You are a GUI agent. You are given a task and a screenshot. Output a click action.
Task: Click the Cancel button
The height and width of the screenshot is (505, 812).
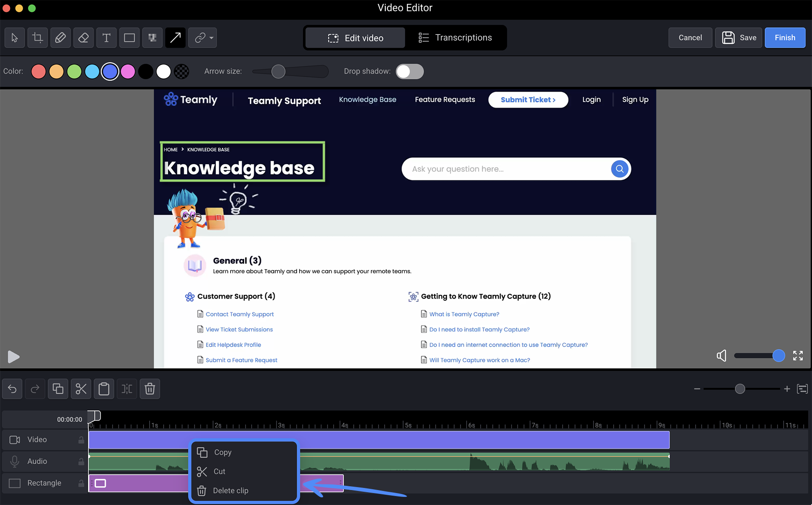(690, 38)
